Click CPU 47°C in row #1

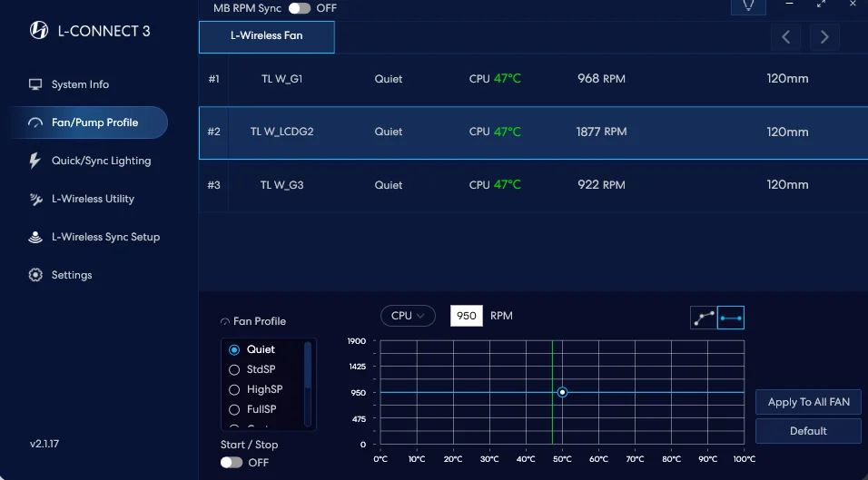tap(495, 79)
